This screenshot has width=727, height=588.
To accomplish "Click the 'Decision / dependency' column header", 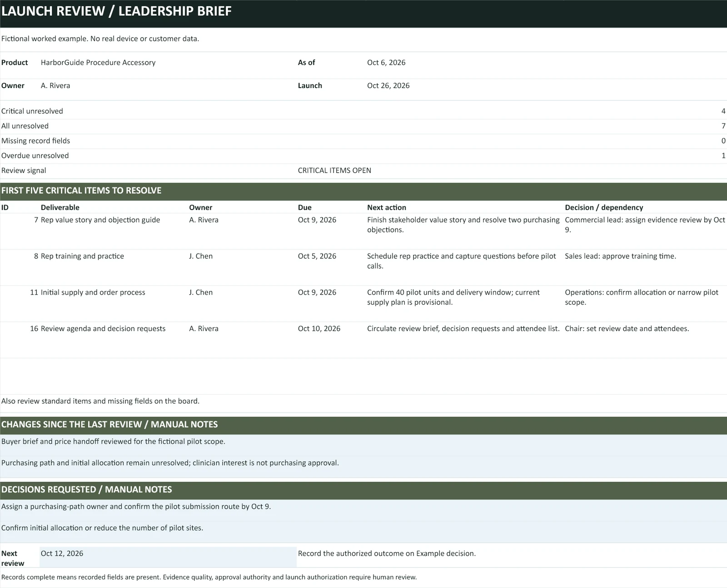I will click(604, 208).
